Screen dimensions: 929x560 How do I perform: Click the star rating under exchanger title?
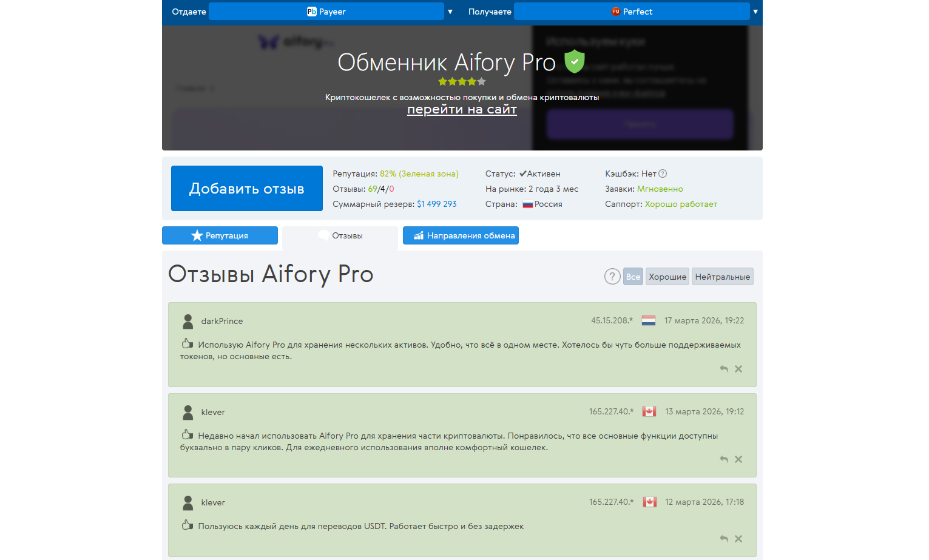pyautogui.click(x=462, y=81)
